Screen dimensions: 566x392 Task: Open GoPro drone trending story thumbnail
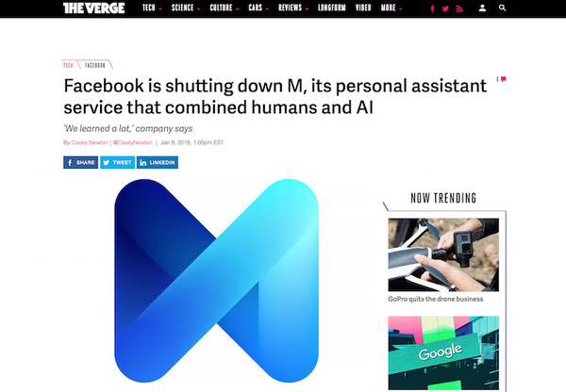tap(443, 254)
